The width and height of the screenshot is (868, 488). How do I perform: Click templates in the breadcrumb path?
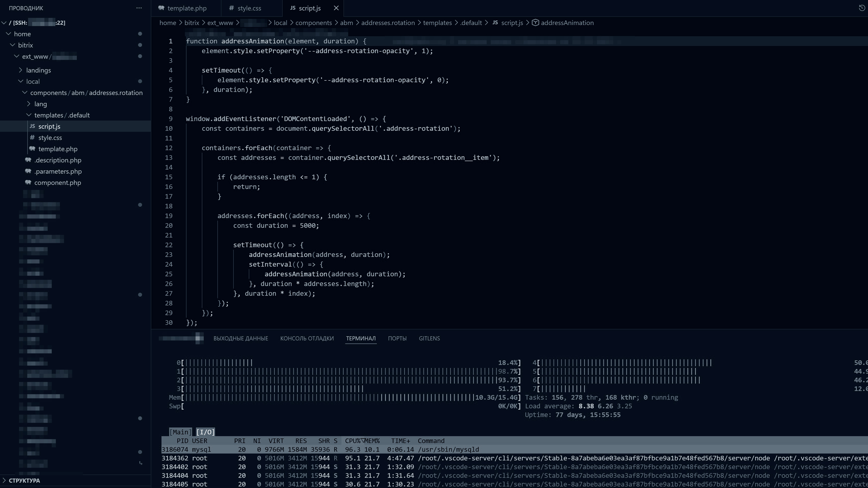437,22
